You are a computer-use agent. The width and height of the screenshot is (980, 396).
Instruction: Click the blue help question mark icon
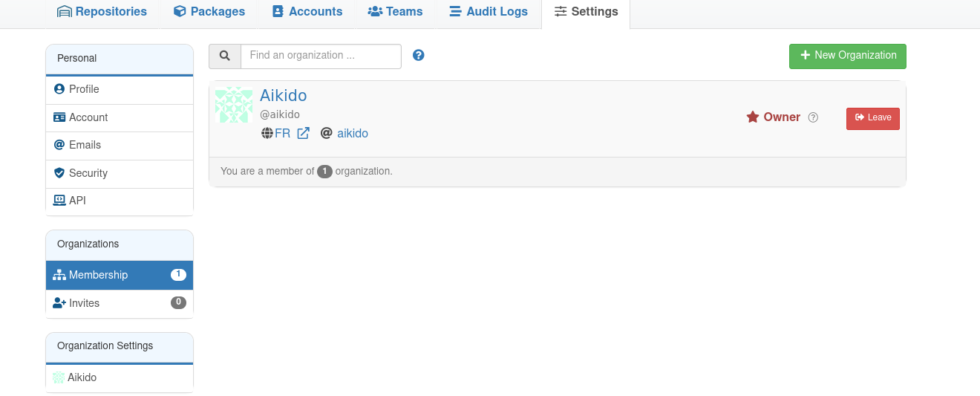click(x=419, y=55)
